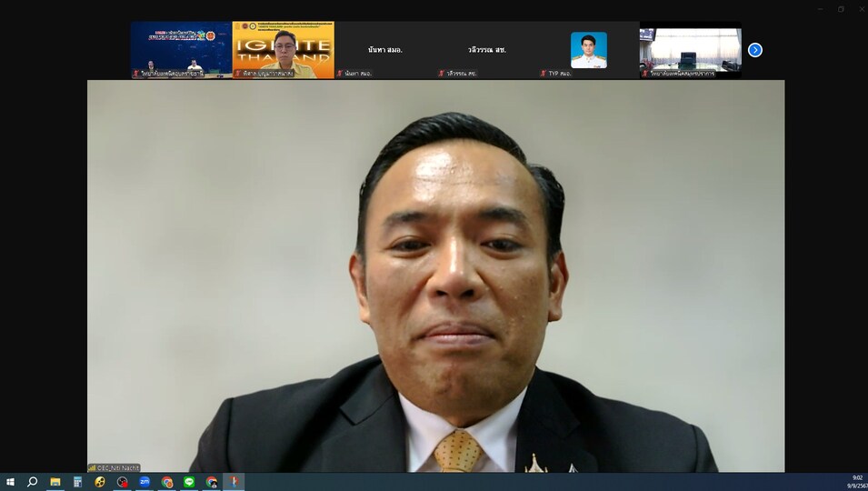Select the first participant thumbnail with blue backdrop

181,50
